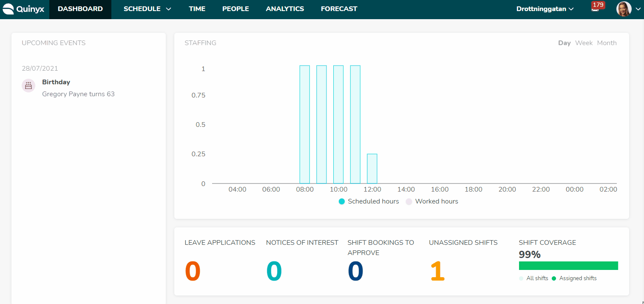Viewport: 644px width, 304px height.
Task: Open the Unassigned Shifts count
Action: [437, 272]
